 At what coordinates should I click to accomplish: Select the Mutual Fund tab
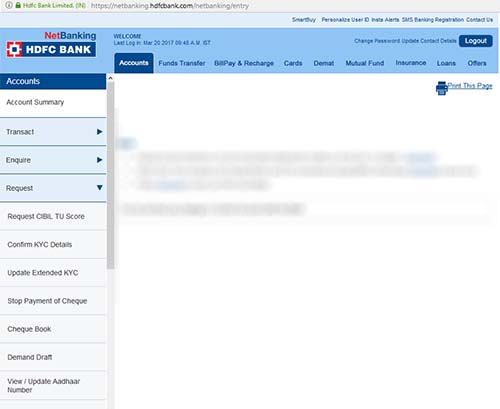(365, 63)
